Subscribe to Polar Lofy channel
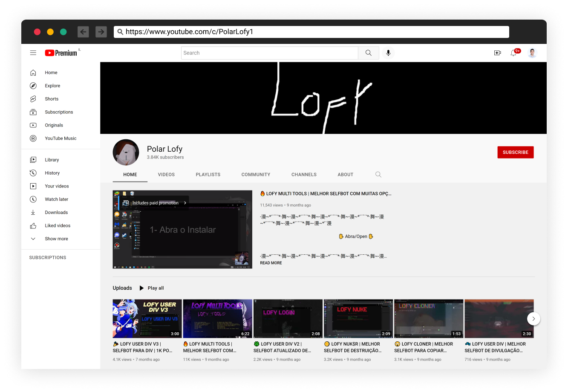The height and width of the screenshot is (392, 568). [x=516, y=152]
